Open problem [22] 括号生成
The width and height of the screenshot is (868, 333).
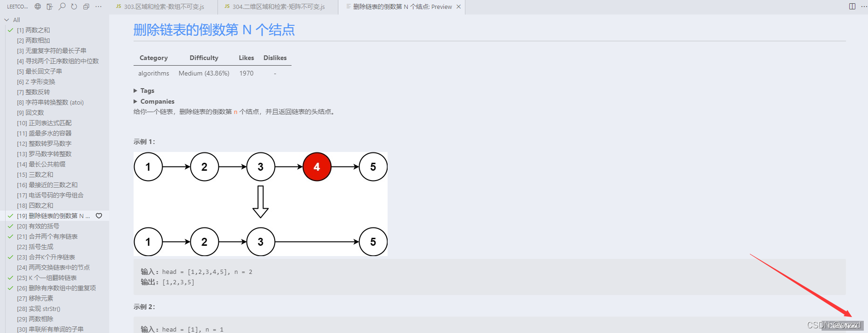tap(35, 247)
